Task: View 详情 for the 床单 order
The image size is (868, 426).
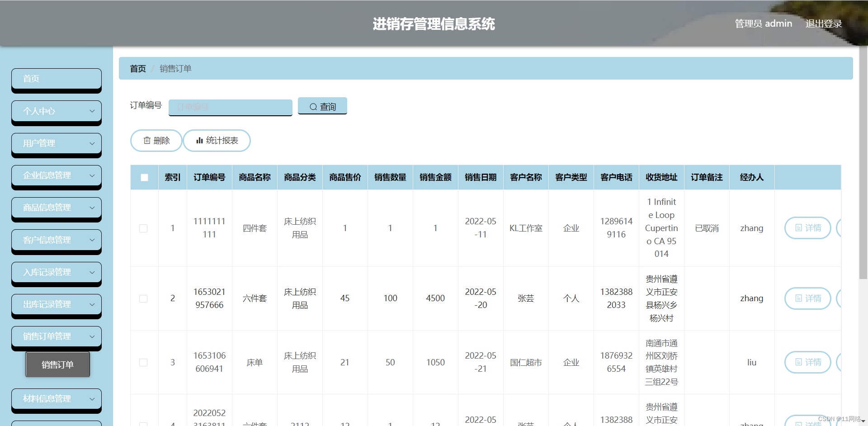Action: coord(808,362)
